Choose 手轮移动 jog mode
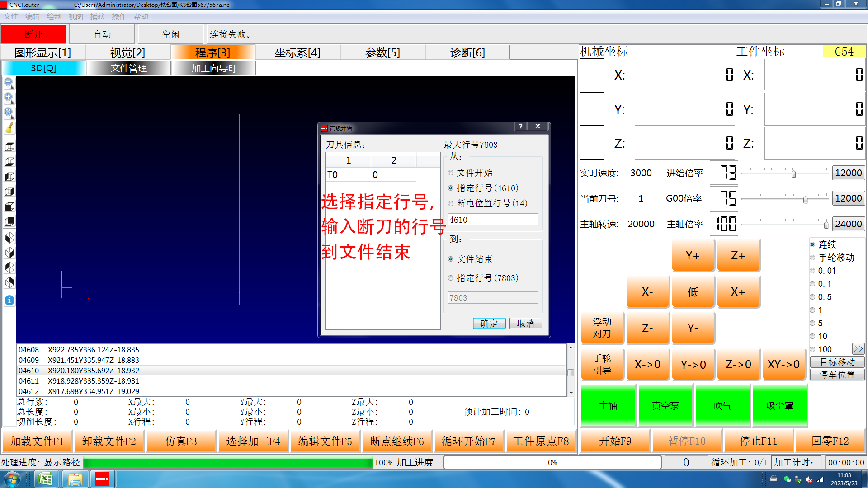The width and height of the screenshot is (868, 488). pos(812,258)
